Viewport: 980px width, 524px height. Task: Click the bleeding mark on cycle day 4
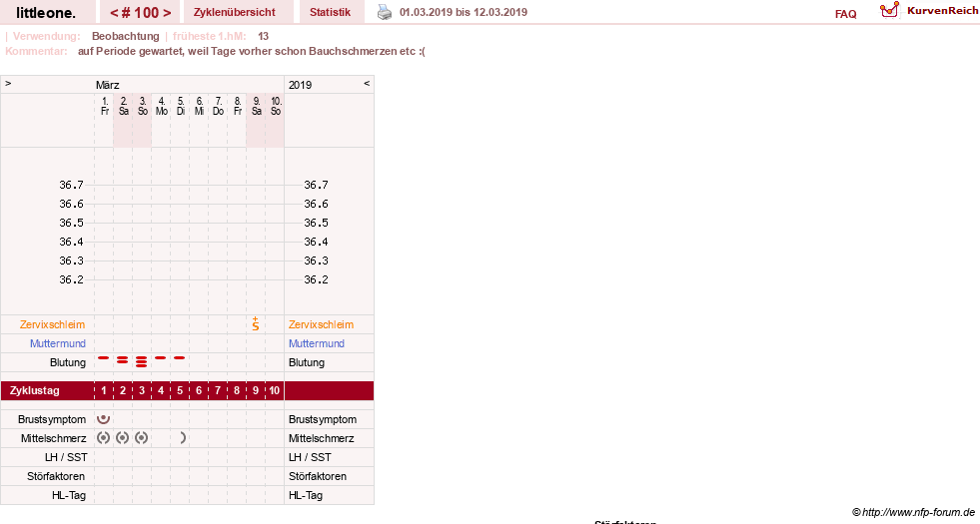pos(161,358)
